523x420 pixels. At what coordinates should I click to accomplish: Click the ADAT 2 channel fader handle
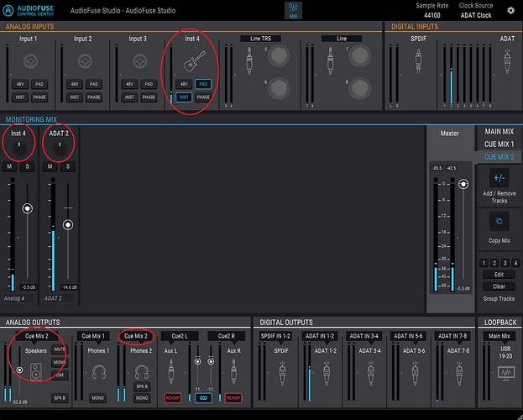pyautogui.click(x=68, y=225)
